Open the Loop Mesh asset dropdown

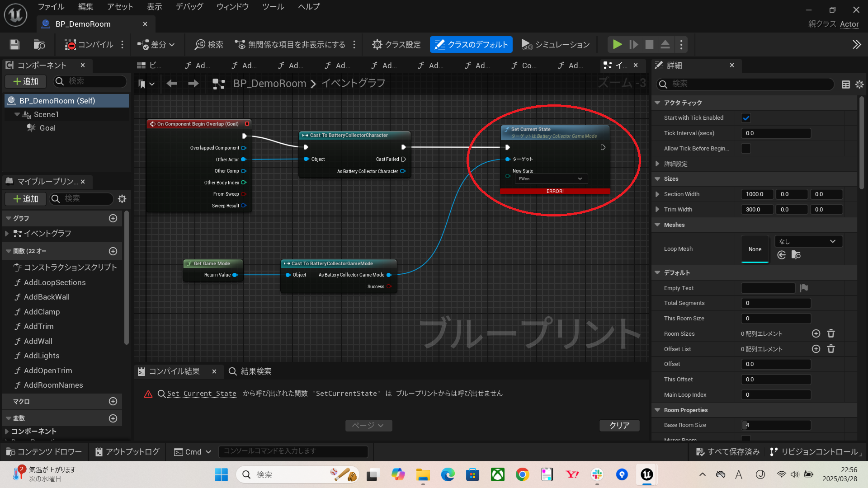pyautogui.click(x=808, y=241)
